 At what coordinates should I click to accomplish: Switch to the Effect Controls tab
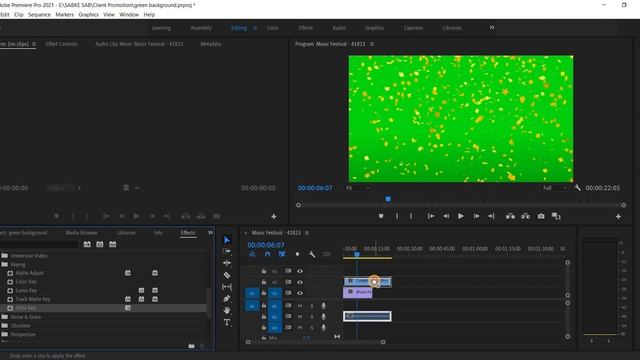click(x=61, y=44)
